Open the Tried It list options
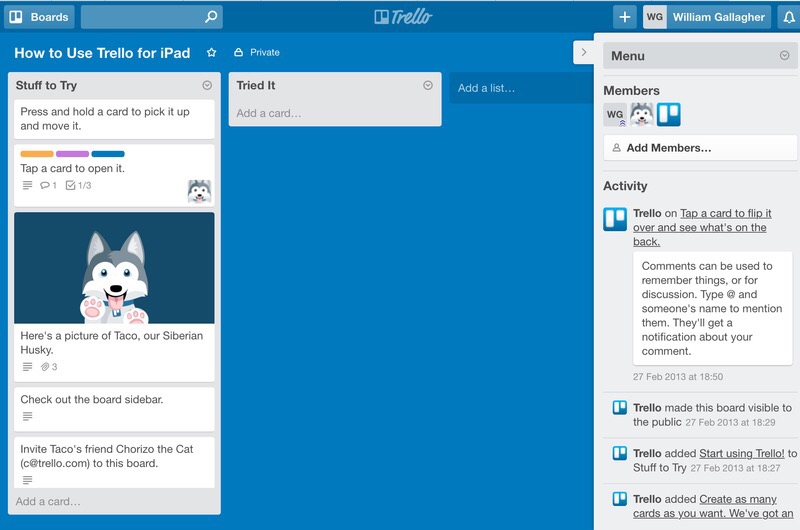Screen dimensions: 800x530 428,85
